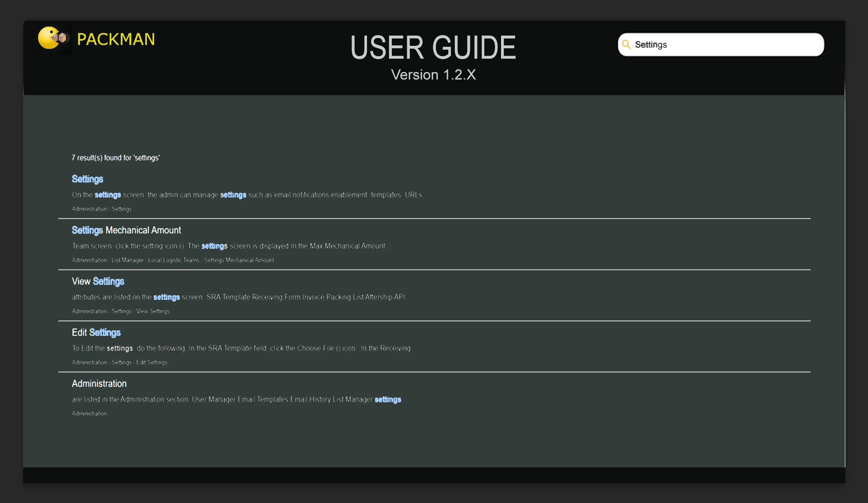
Task: Open the Administration result title
Action: [99, 384]
